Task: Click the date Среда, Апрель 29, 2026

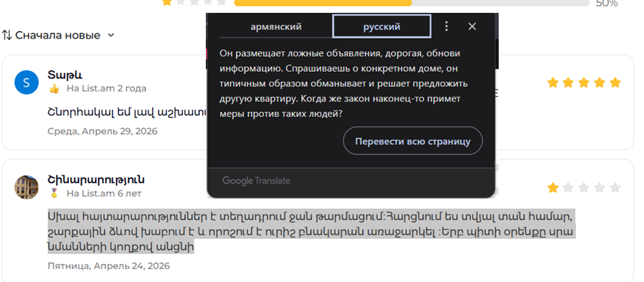Action: [102, 132]
